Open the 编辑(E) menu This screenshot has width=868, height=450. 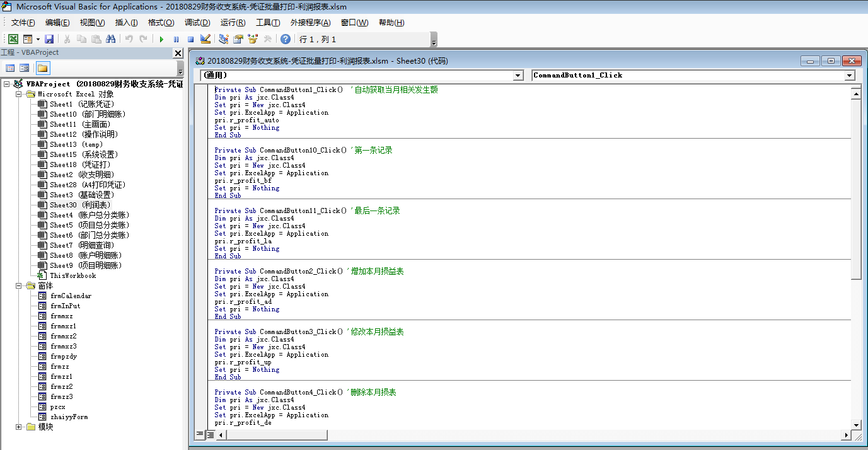pyautogui.click(x=57, y=23)
